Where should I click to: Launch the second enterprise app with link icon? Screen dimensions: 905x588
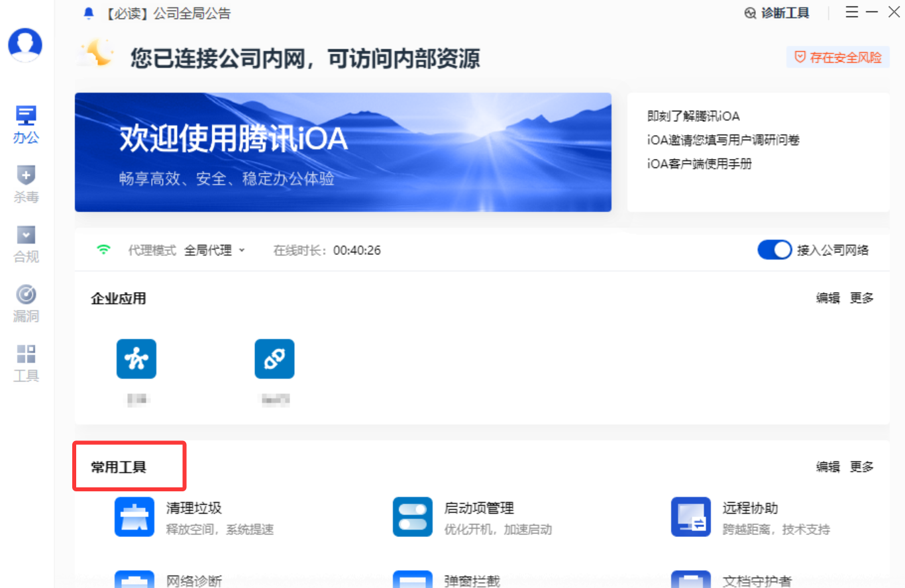coord(274,359)
